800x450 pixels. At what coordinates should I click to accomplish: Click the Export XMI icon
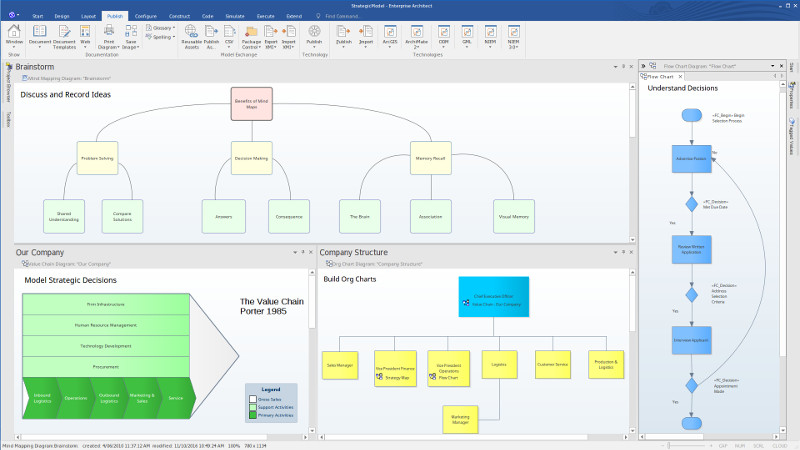[270, 34]
